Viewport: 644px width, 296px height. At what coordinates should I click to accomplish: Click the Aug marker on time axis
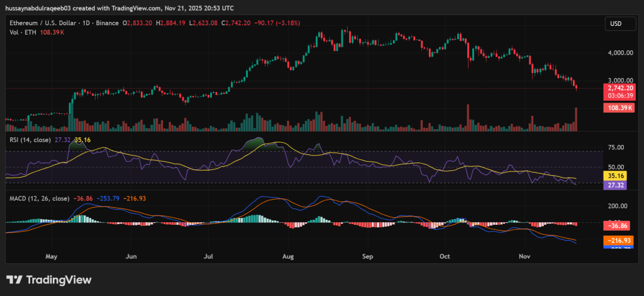pyautogui.click(x=288, y=257)
